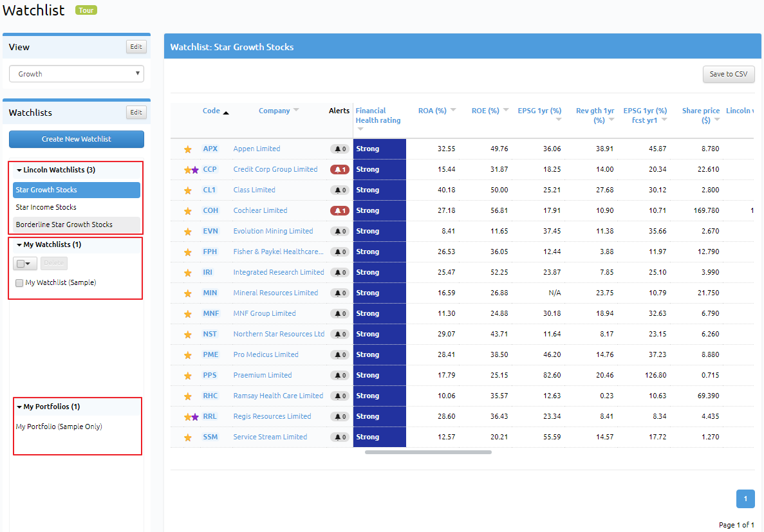Sort by the Code column header
The width and height of the screenshot is (764, 532).
coord(216,111)
